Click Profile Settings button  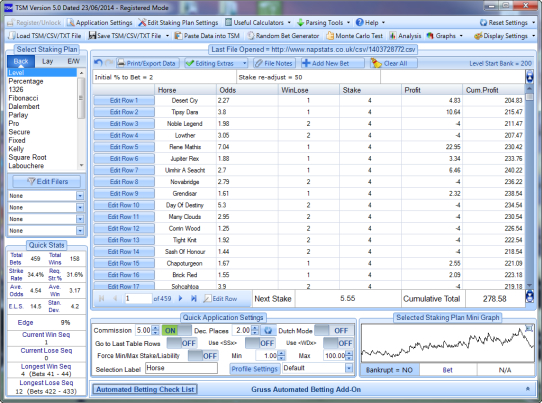pos(255,369)
